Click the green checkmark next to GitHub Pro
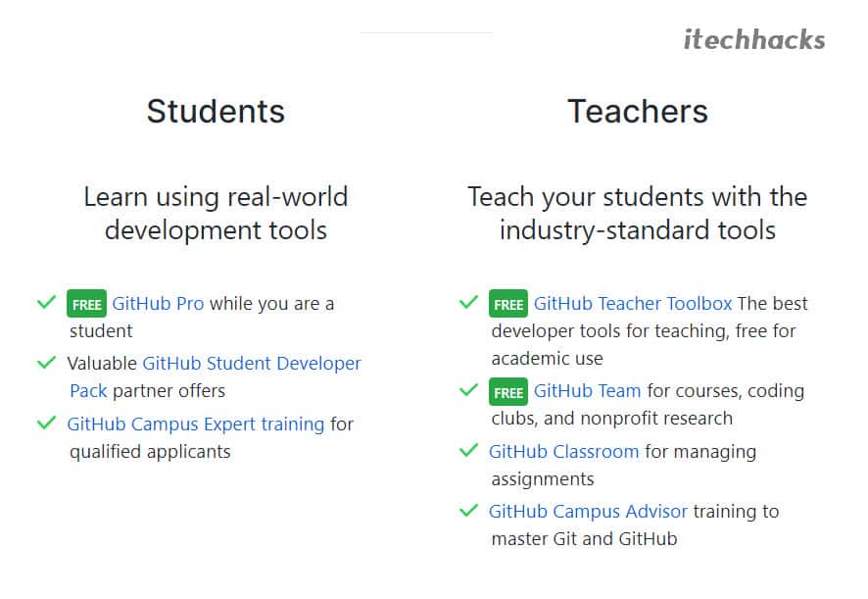The image size is (868, 599). point(46,302)
